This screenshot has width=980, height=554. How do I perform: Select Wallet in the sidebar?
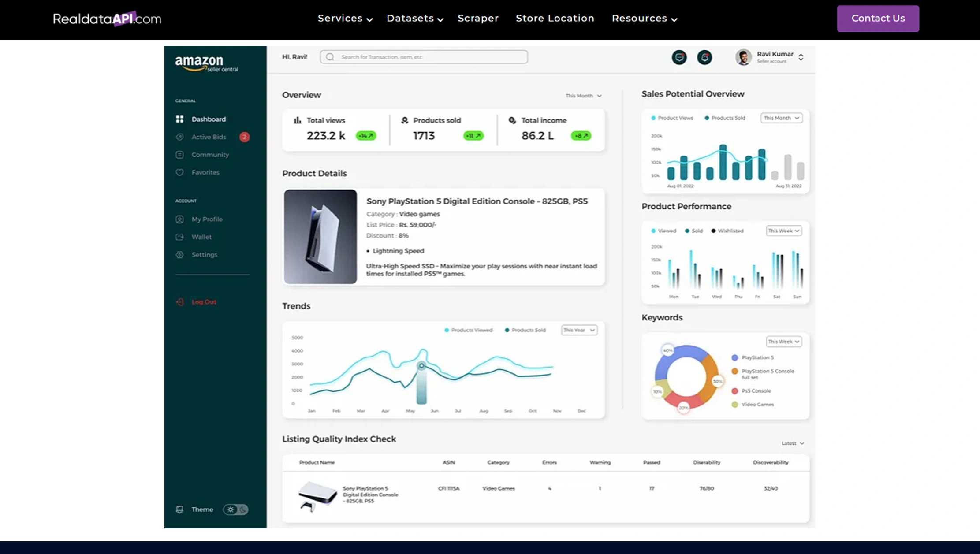pos(201,237)
